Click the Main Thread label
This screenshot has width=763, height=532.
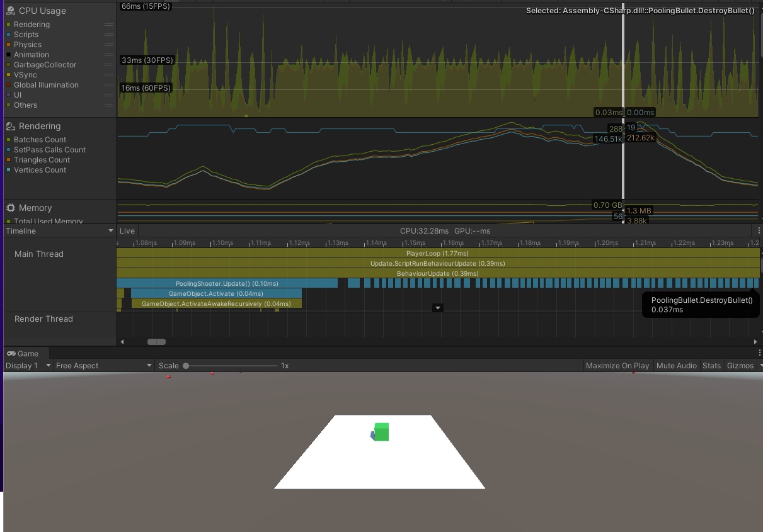(x=39, y=254)
